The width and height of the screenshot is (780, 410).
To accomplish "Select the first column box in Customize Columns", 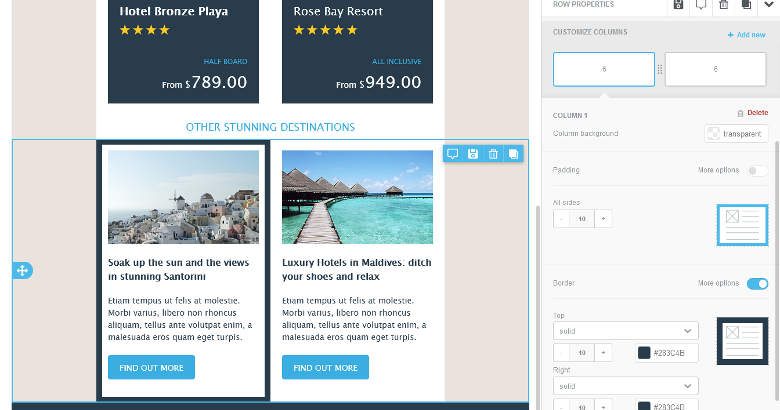I will 604,69.
